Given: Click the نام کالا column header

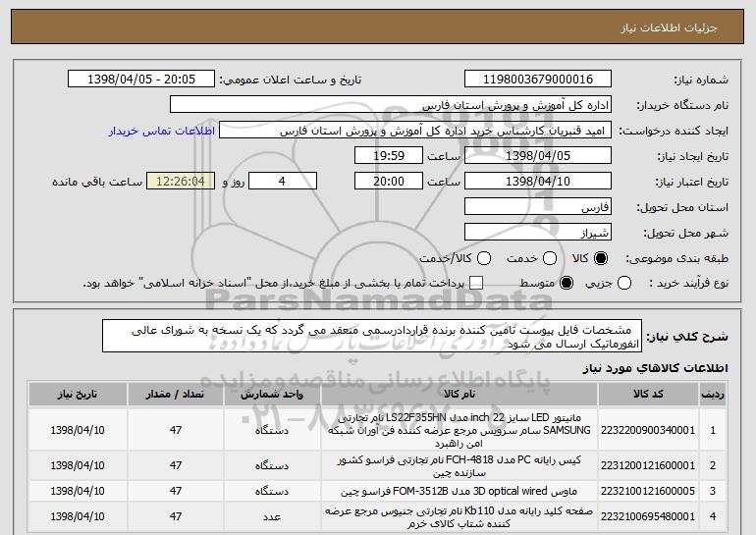Looking at the screenshot, I should [x=459, y=395].
